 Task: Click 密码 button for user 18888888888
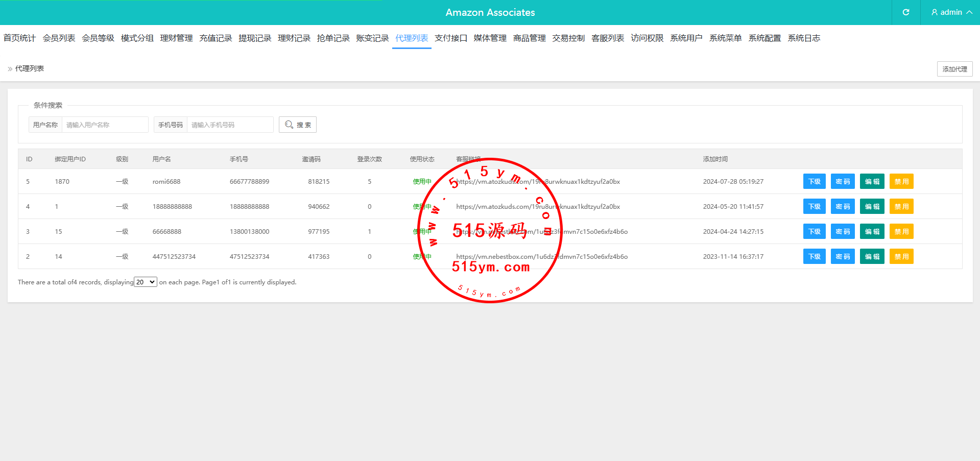pos(843,207)
